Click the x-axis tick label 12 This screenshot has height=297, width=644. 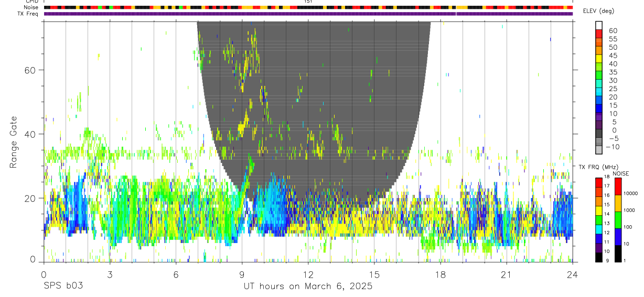pos(308,274)
